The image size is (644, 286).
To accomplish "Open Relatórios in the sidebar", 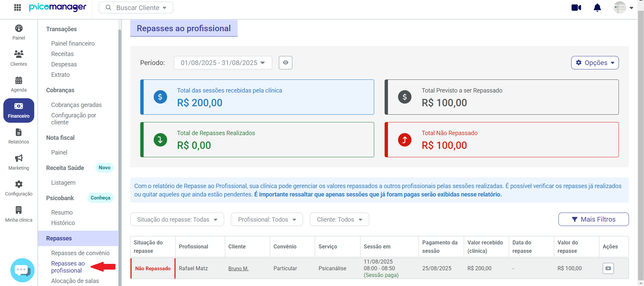I will 19,136.
